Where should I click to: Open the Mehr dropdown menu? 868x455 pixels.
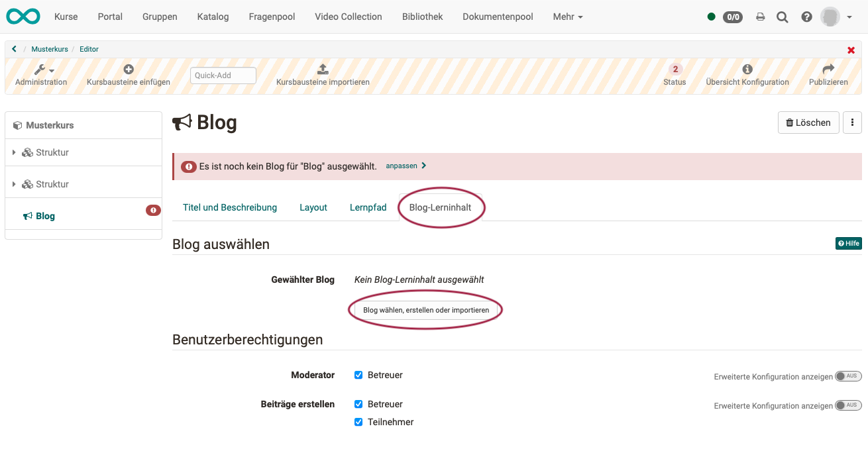click(567, 17)
